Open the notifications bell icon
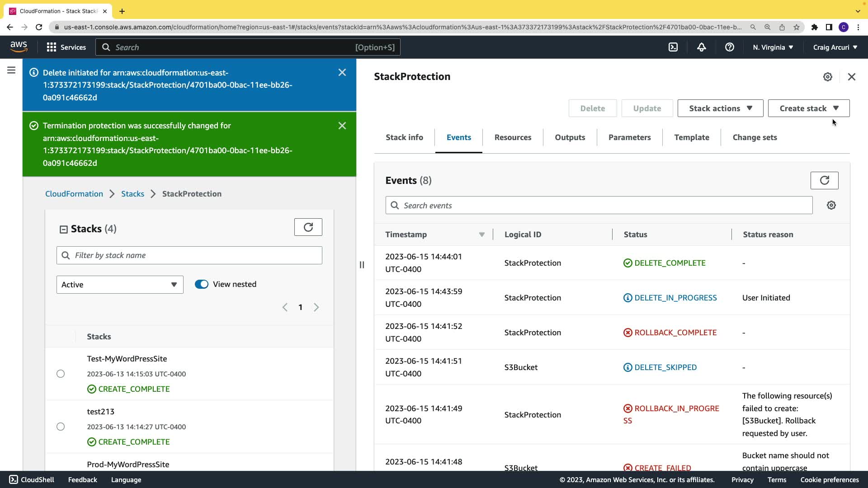 [x=701, y=47]
